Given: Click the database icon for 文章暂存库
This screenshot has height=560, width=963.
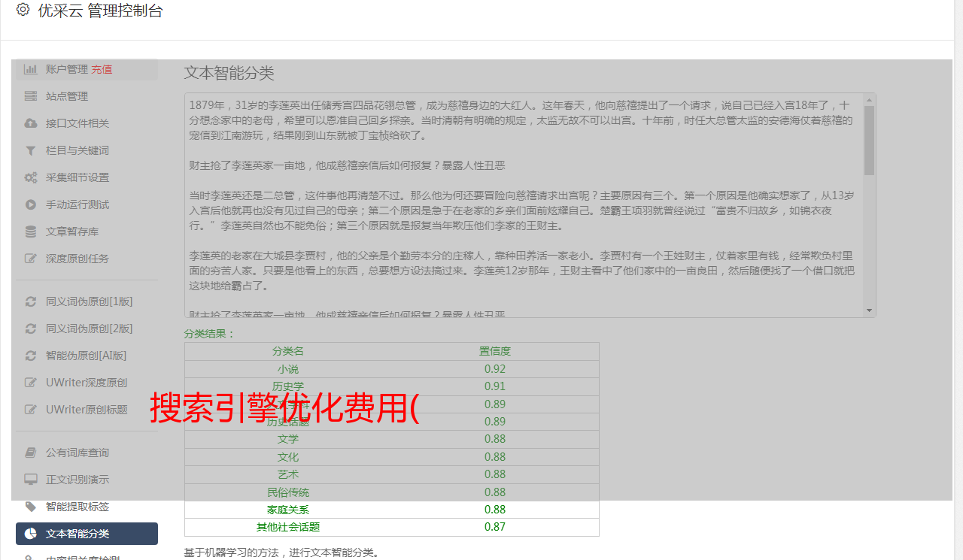Looking at the screenshot, I should [30, 232].
